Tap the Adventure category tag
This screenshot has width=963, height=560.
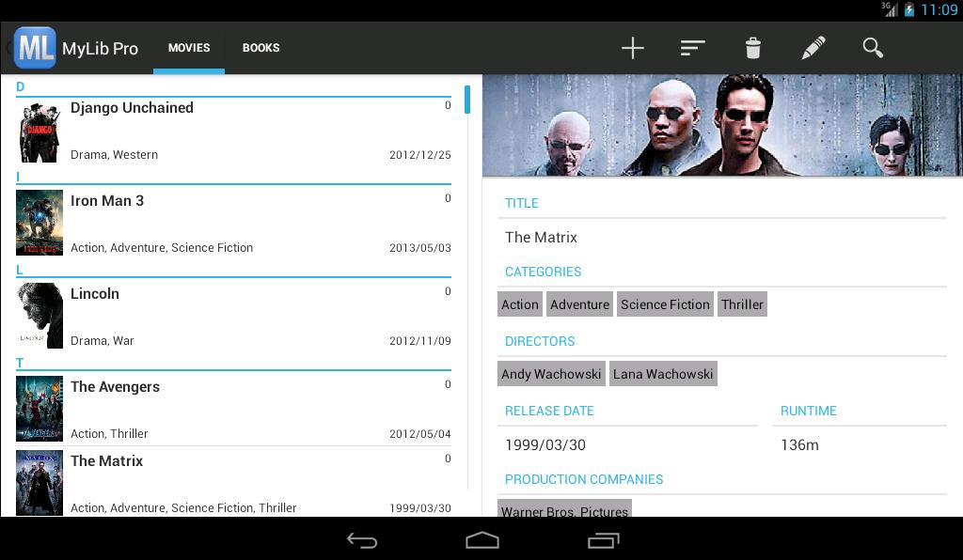(579, 304)
